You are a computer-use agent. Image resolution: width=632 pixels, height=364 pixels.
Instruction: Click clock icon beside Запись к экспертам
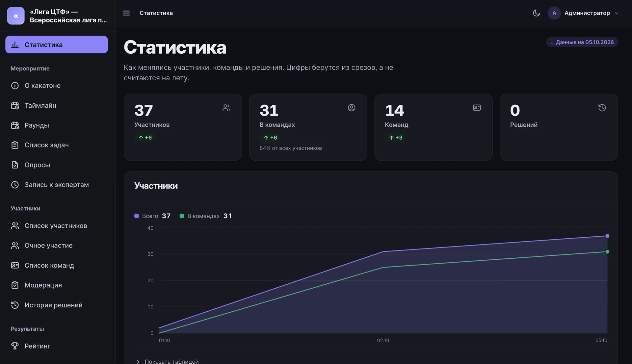point(15,185)
